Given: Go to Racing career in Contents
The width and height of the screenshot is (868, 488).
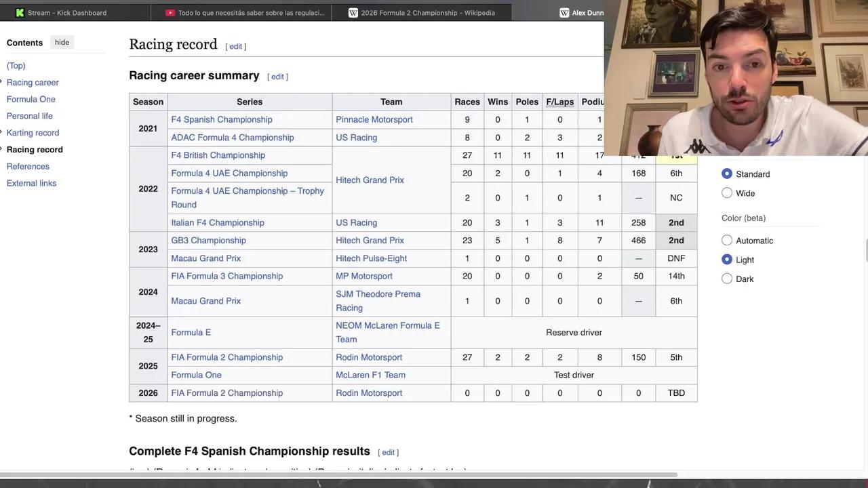Looking at the screenshot, I should 33,83.
